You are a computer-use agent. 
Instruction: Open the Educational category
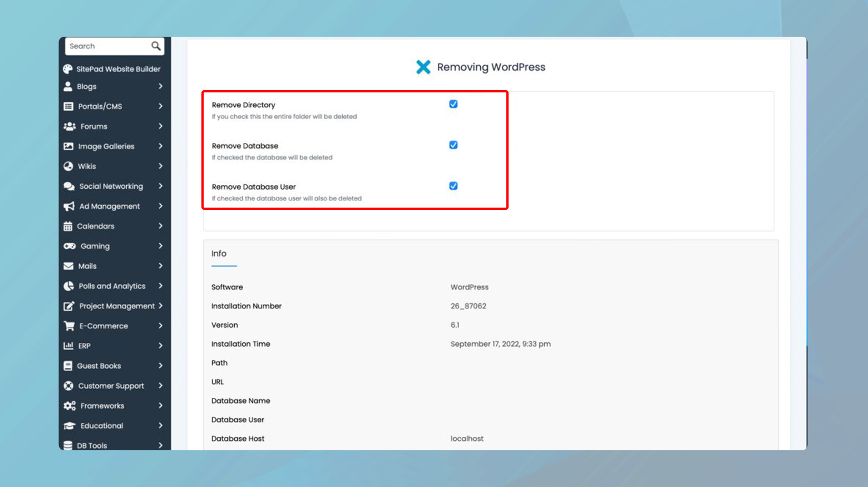point(100,425)
